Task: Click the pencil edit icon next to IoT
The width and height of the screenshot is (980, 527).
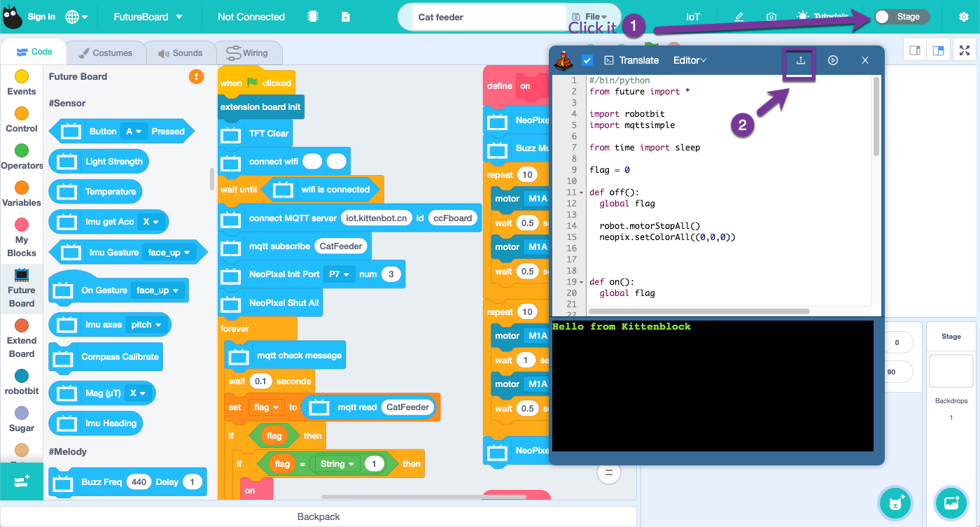Action: pyautogui.click(x=739, y=17)
